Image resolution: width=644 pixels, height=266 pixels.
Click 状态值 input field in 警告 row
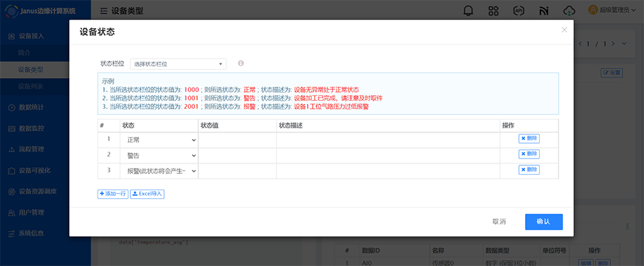[237, 156]
